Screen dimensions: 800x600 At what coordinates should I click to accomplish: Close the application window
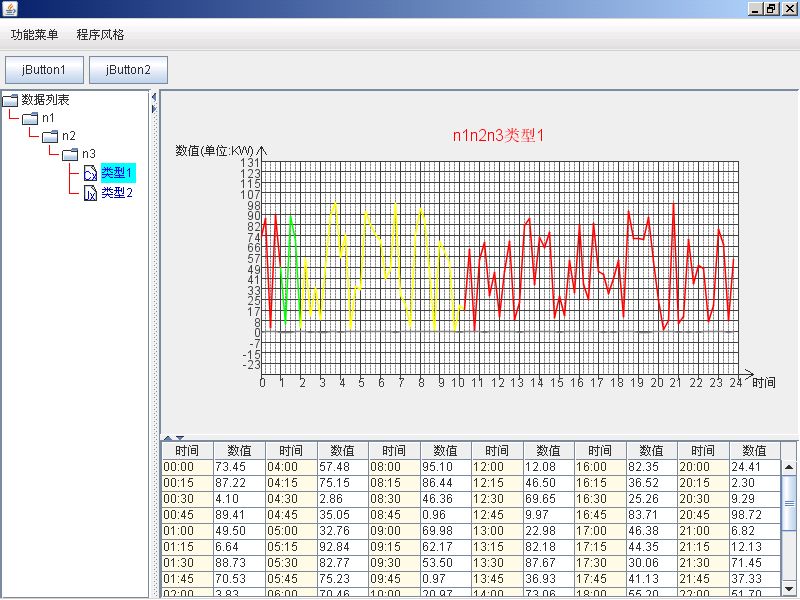(789, 9)
